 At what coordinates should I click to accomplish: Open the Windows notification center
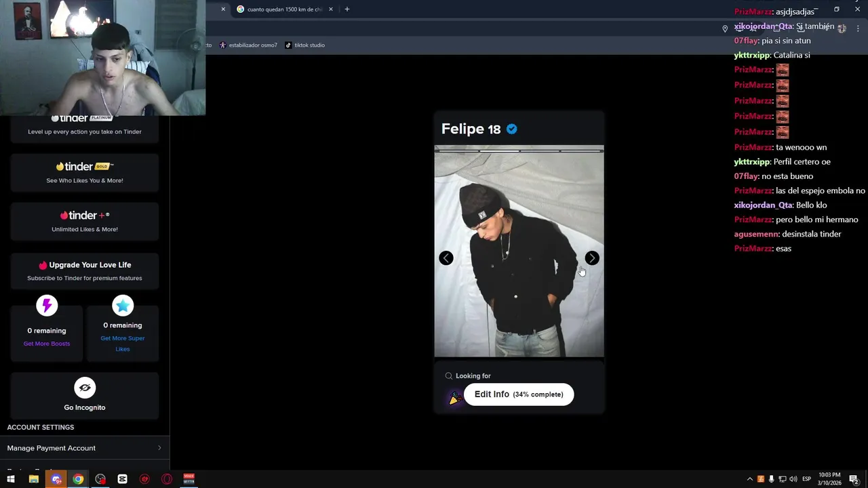[x=854, y=479]
